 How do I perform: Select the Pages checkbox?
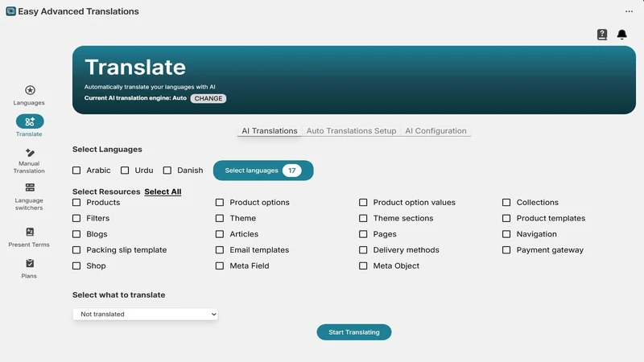[363, 234]
